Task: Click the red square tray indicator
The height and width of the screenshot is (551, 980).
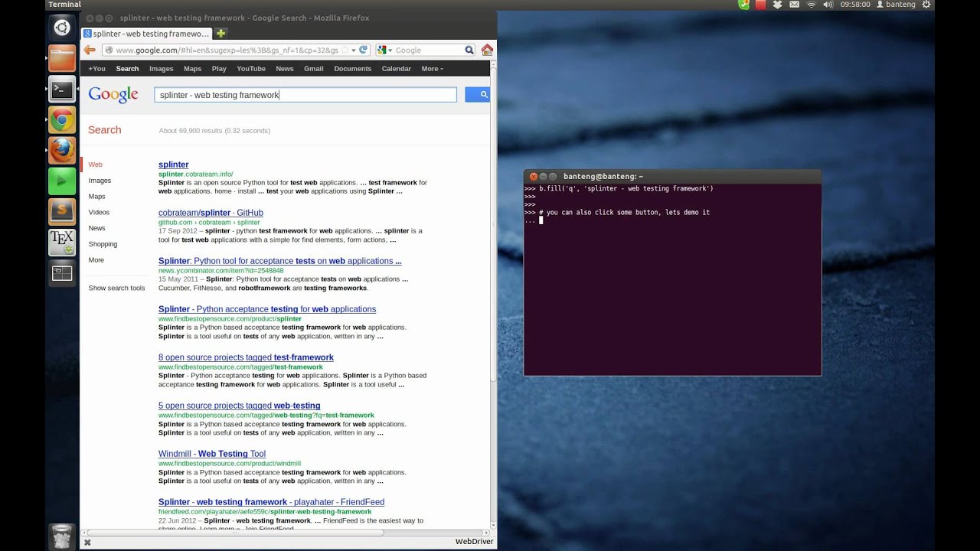Action: click(761, 5)
